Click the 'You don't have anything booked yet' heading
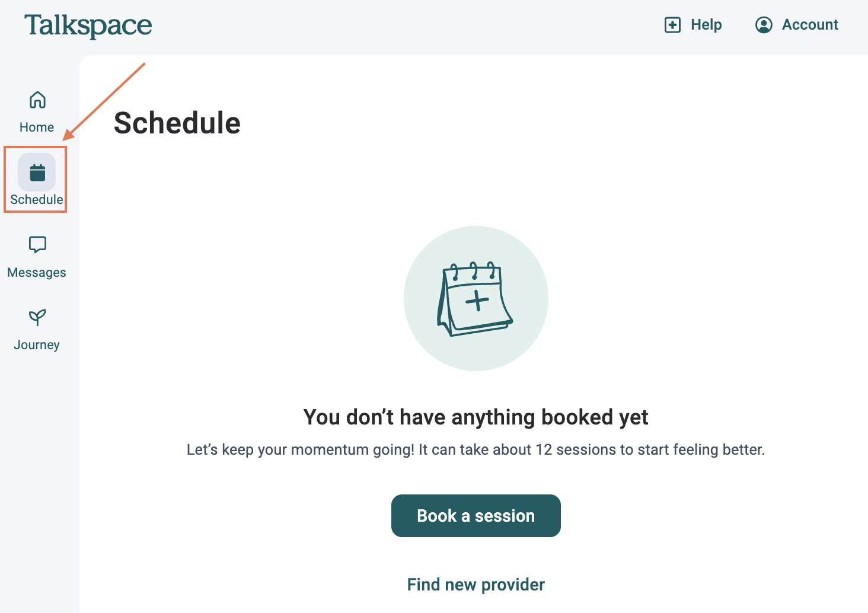 tap(476, 417)
